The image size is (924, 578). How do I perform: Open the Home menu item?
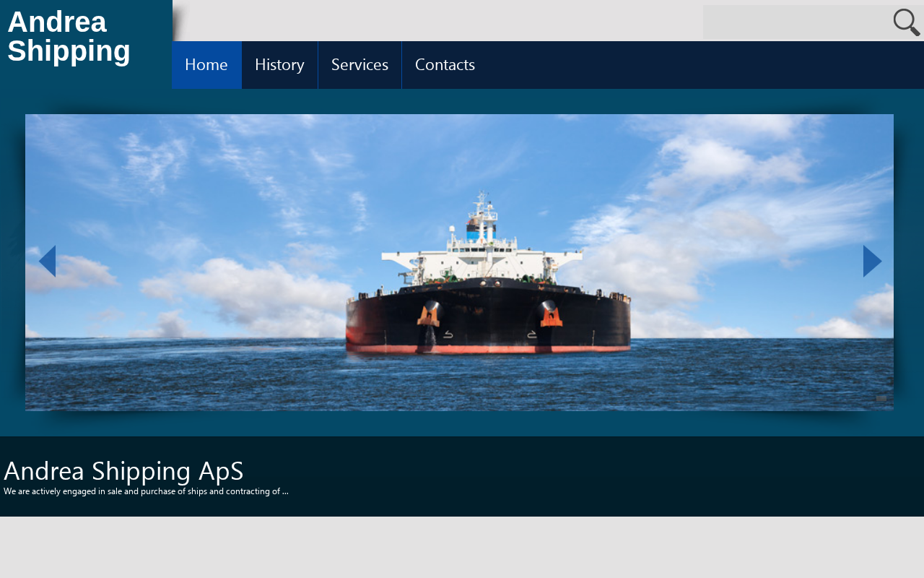tap(206, 65)
